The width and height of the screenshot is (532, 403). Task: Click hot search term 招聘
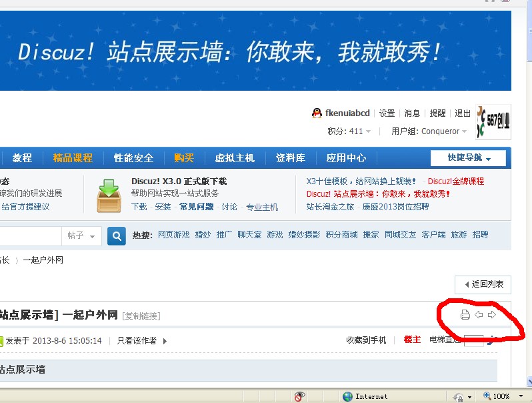pyautogui.click(x=481, y=235)
